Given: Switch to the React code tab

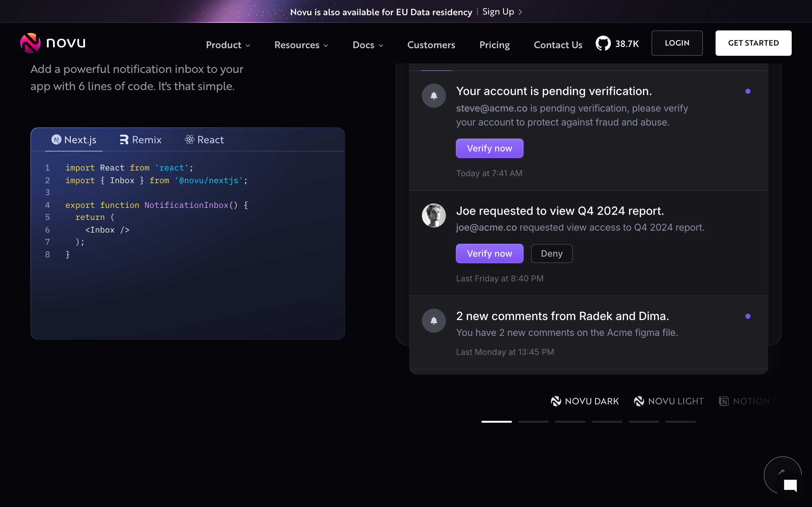Looking at the screenshot, I should [204, 139].
